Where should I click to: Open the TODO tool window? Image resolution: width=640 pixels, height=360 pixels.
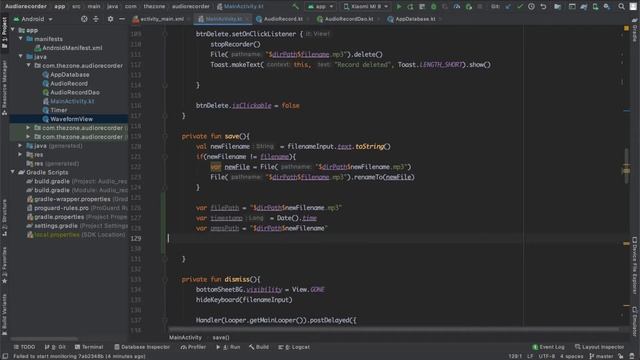coord(24,347)
